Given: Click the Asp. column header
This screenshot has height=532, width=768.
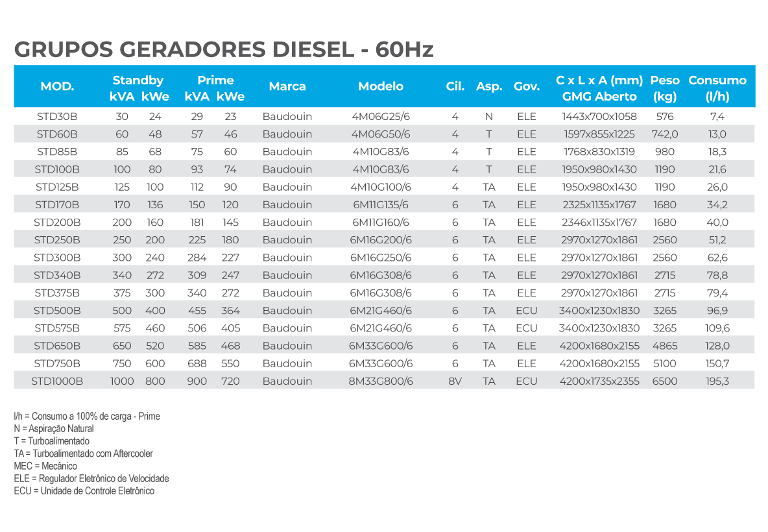Looking at the screenshot, I should tap(489, 86).
